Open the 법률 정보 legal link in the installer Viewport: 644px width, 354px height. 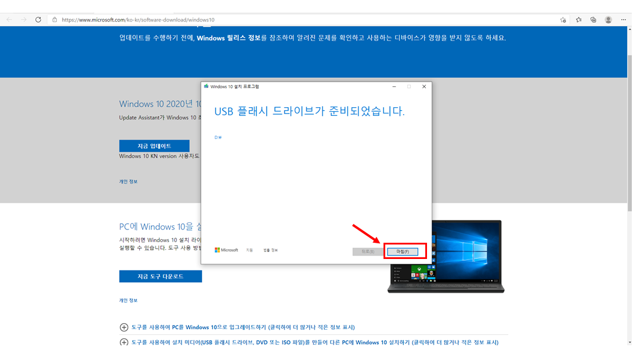(270, 250)
